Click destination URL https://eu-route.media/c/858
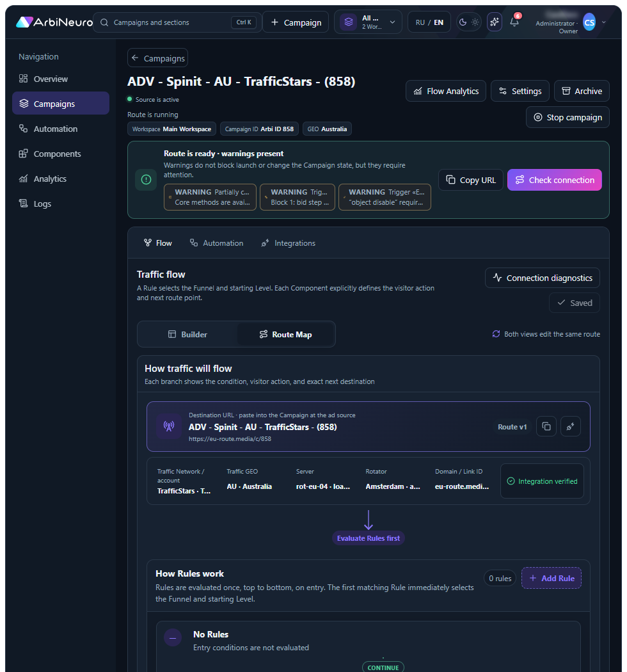 [x=230, y=439]
